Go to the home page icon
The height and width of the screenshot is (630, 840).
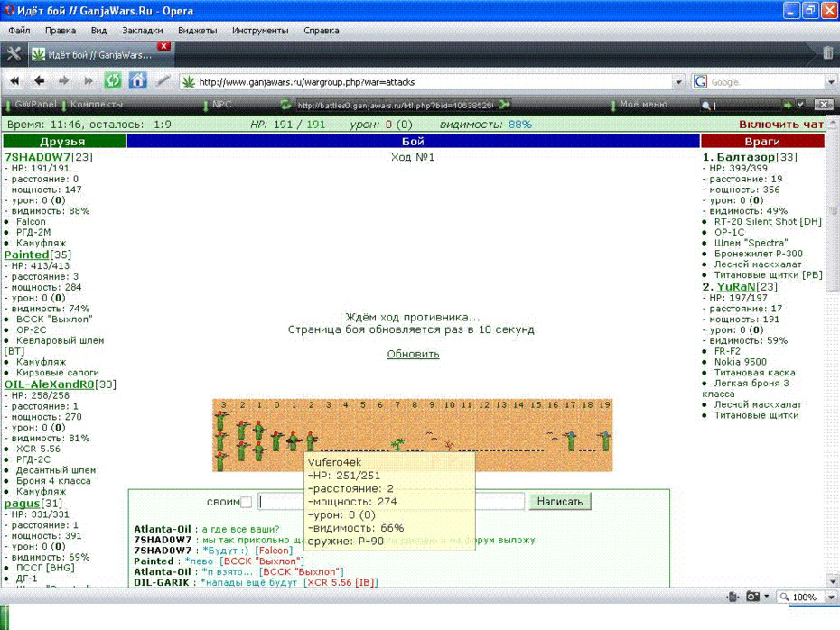[137, 81]
